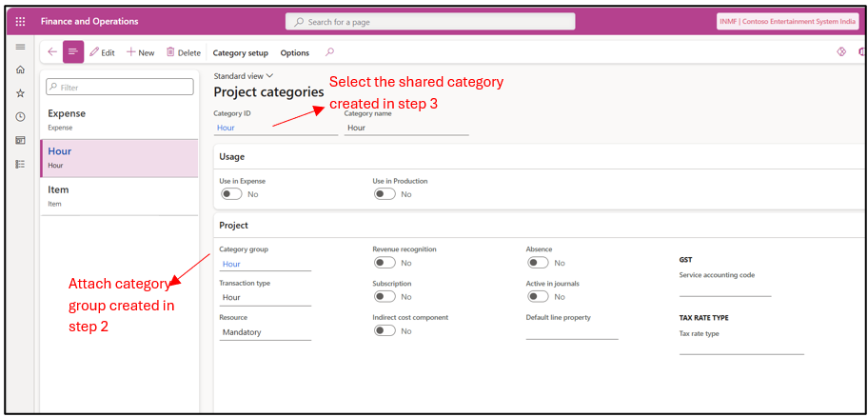Click the Category name field

(406, 128)
